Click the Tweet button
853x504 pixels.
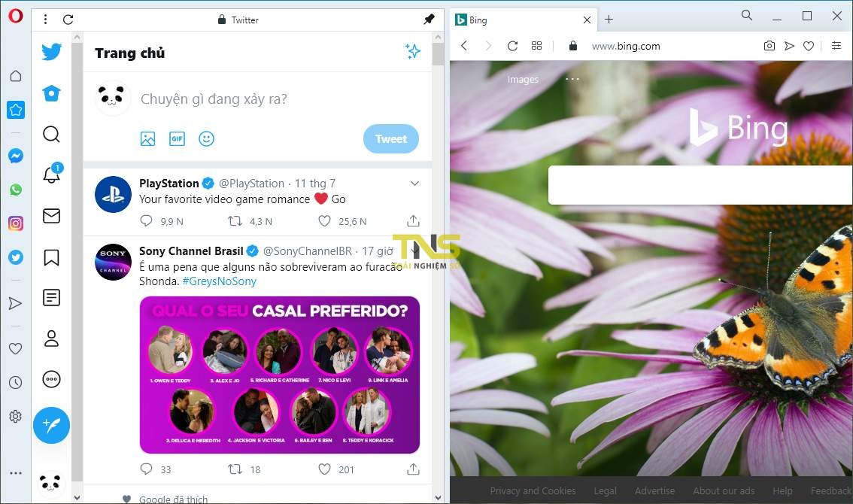tap(391, 139)
